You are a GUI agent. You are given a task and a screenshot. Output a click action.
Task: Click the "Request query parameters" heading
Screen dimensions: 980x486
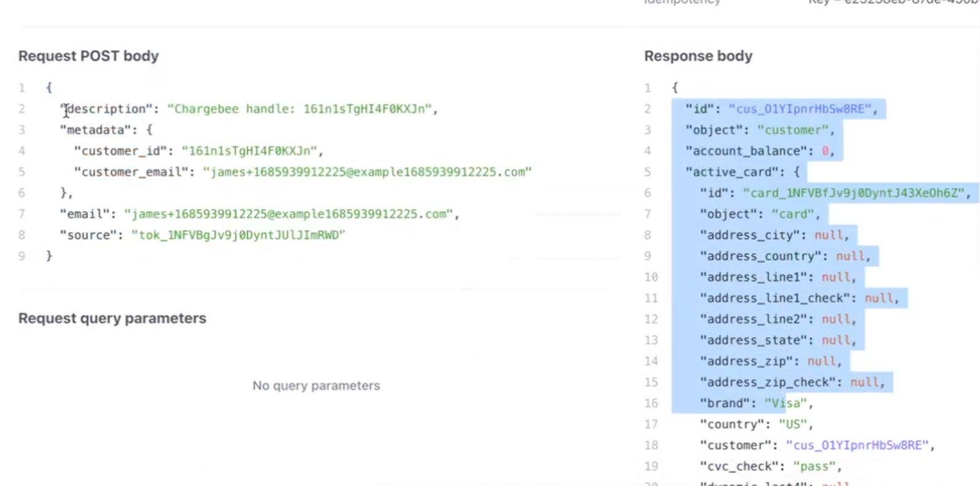[x=112, y=319]
